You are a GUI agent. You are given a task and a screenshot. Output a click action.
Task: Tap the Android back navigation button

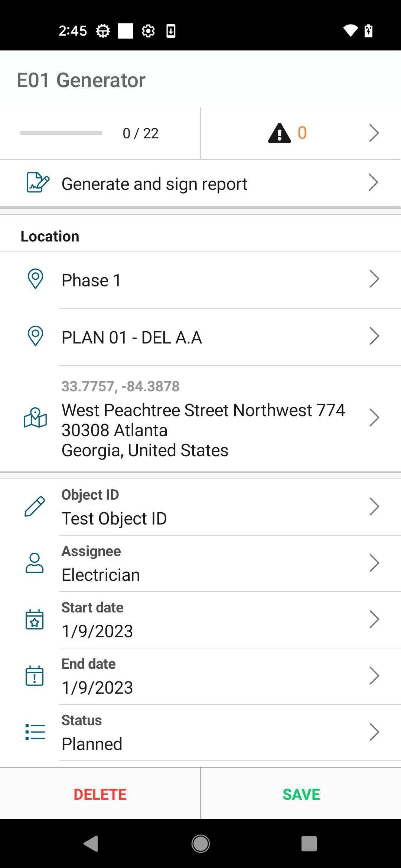91,844
